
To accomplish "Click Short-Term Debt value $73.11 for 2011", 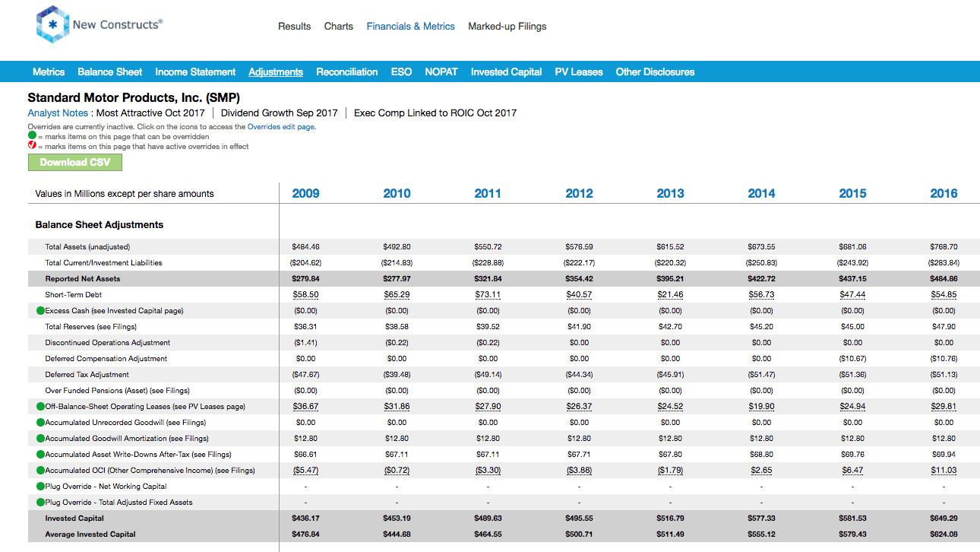I will 488,294.
